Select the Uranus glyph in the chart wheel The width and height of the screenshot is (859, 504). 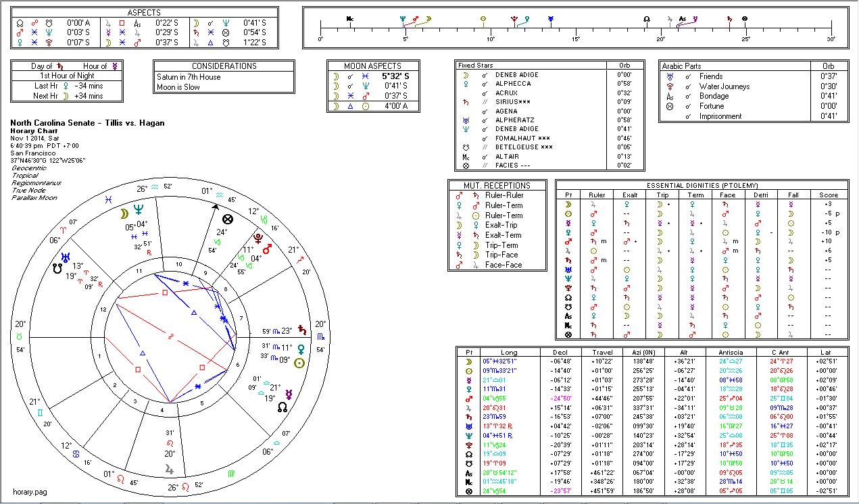point(66,257)
